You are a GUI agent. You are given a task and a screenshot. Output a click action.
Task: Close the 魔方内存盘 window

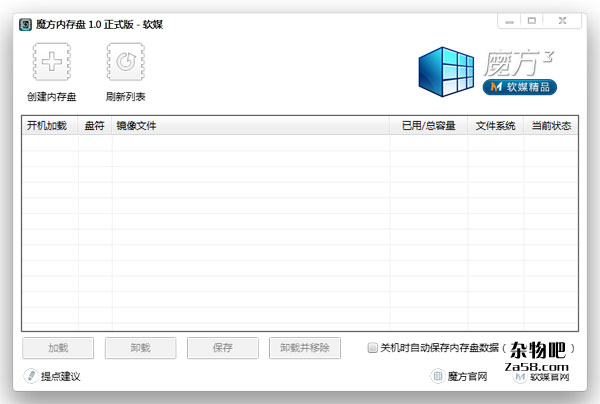(x=562, y=21)
